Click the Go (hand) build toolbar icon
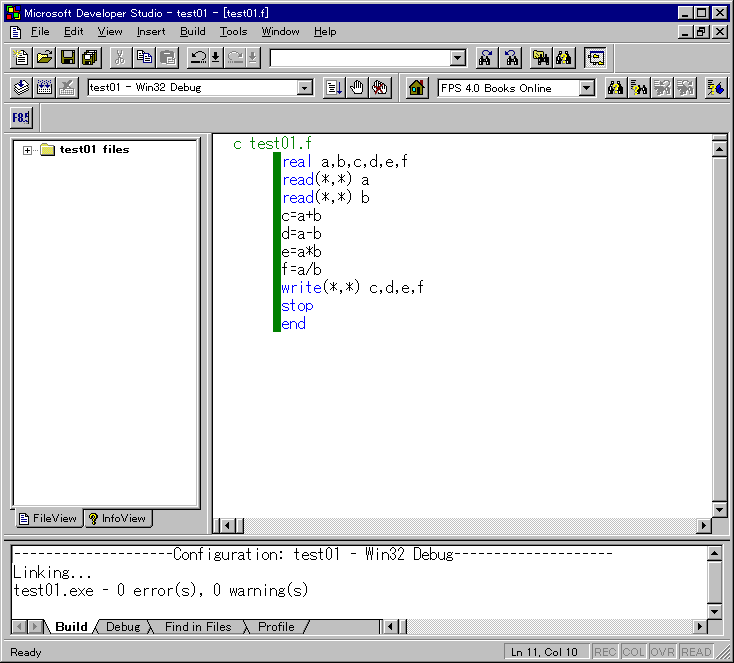 pos(357,88)
